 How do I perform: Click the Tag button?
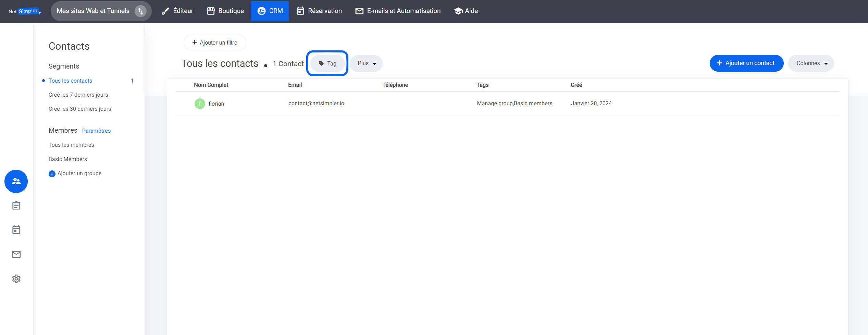[327, 63]
